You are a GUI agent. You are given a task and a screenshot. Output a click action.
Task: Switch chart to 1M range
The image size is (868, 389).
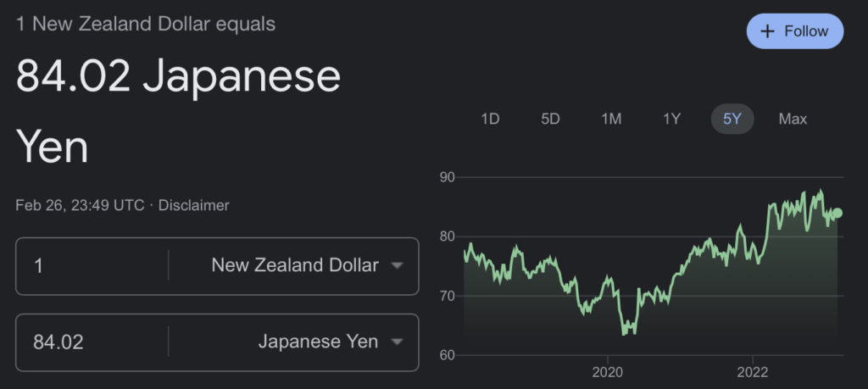[x=611, y=119]
